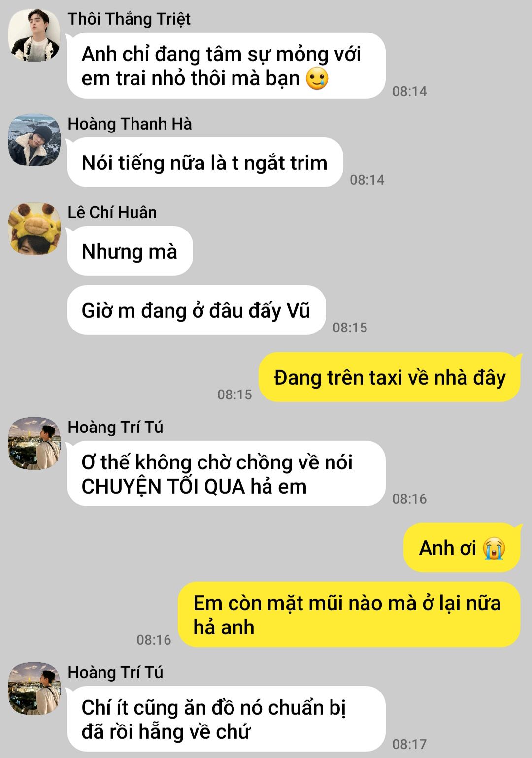
Task: Select sender name Thôi Thắng Triệt
Action: coord(129,19)
